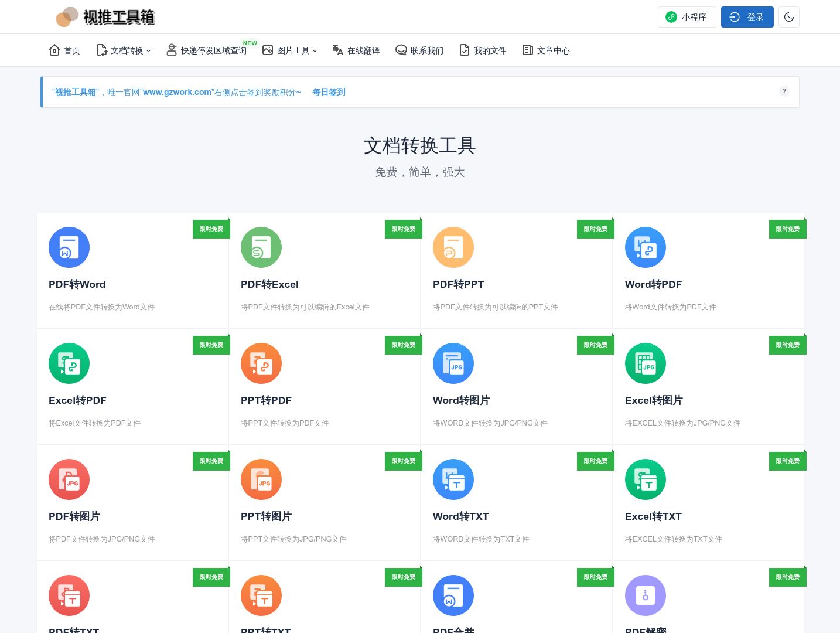Click description 将Word文件转换为PDF文件

pos(670,307)
